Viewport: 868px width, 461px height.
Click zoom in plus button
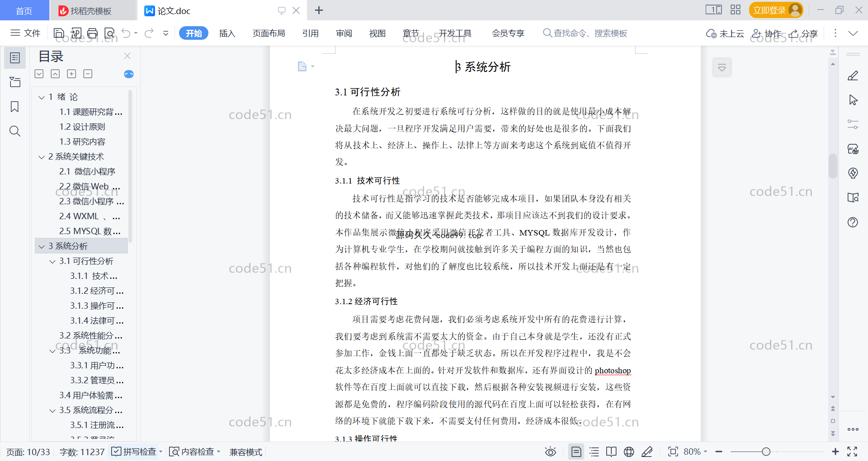835,452
